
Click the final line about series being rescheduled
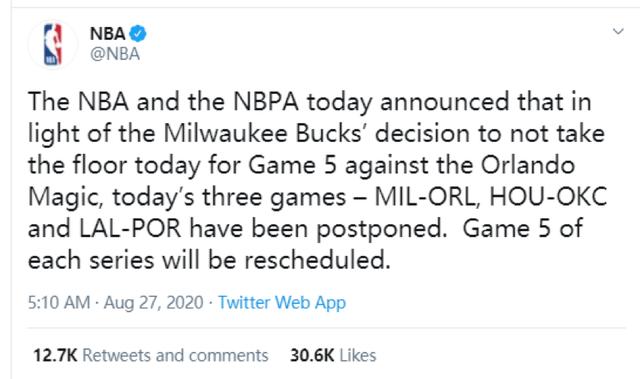pos(209,260)
